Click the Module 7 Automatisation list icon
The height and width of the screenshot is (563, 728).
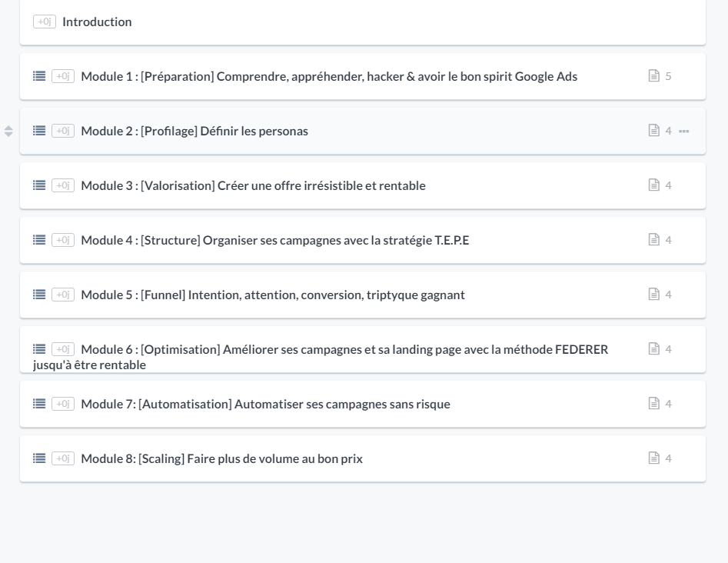pyautogui.click(x=39, y=404)
